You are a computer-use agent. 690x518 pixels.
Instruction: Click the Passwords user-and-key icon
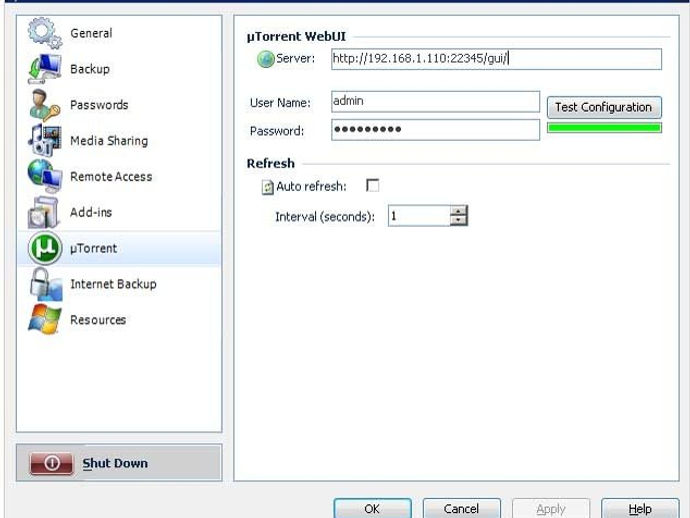click(x=45, y=105)
